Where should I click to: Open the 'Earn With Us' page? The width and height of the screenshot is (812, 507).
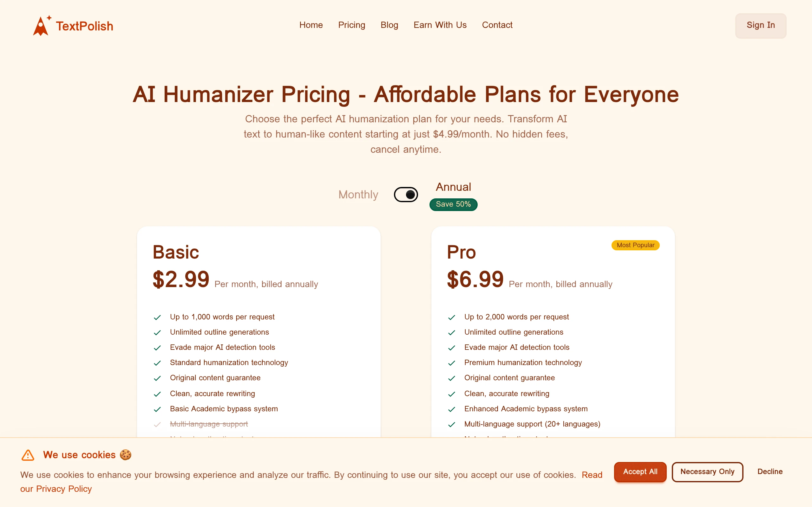coord(440,25)
